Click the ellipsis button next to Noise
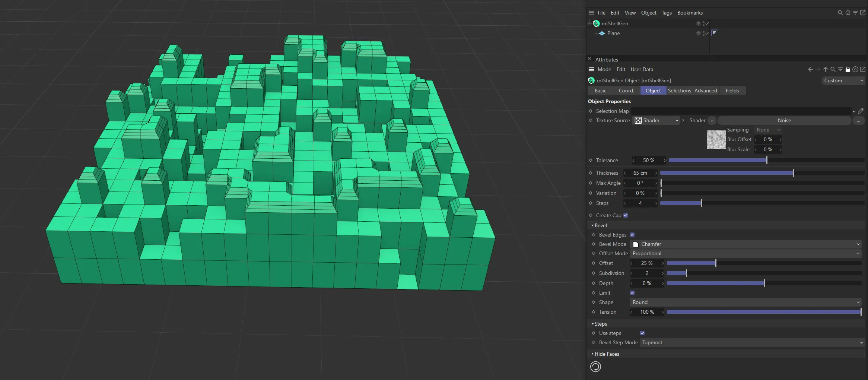868x380 pixels. click(858, 120)
